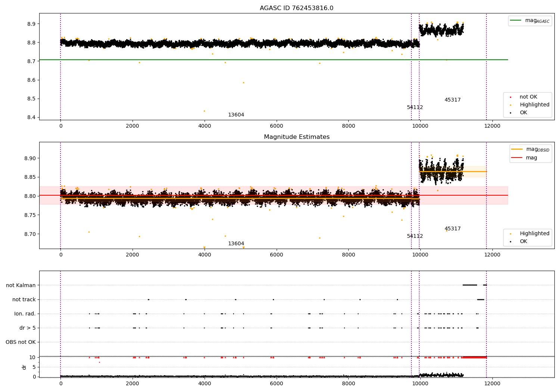560x392 pixels.
Task: Click the "8000" x-tick under Magnitude Estimates plot
Action: pos(348,255)
